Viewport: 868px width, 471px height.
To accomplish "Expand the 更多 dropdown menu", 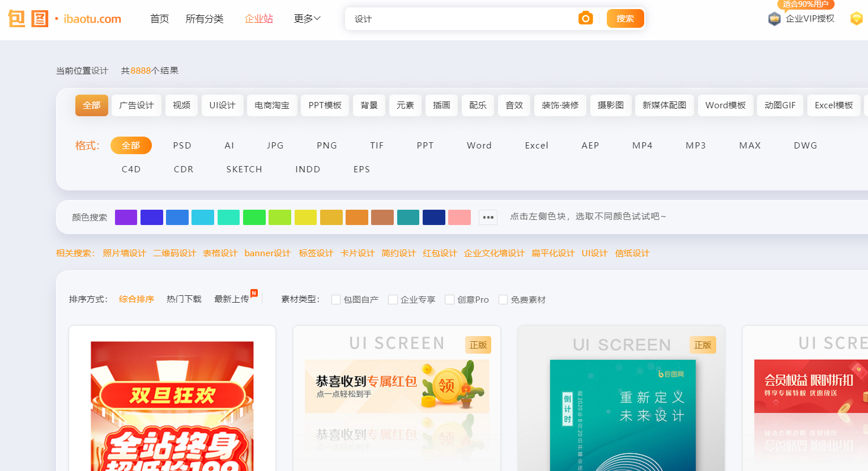I will 307,19.
